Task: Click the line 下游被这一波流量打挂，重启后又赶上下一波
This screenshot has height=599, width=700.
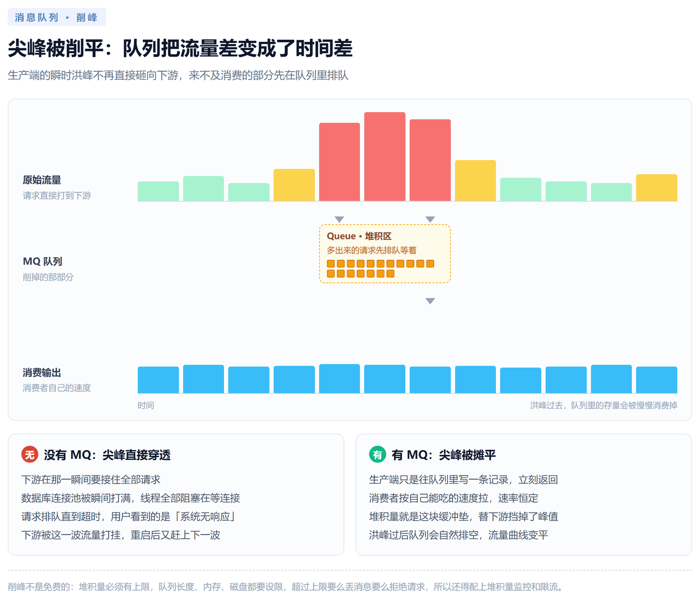Action: pyautogui.click(x=121, y=535)
